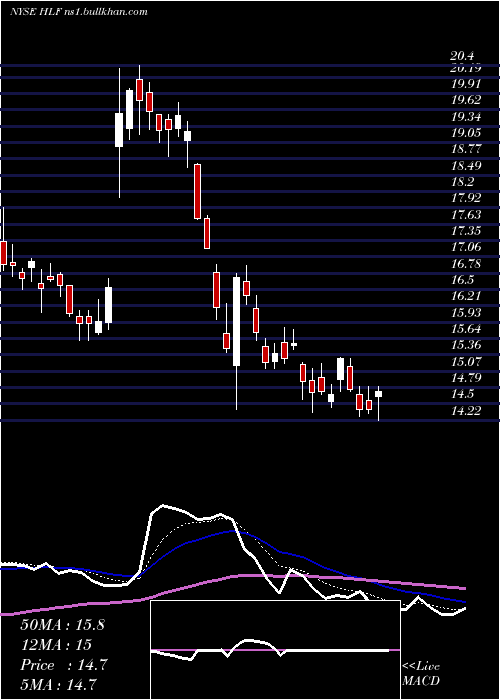Click the 5MA : 14.7 readout
This screenshot has width=500, height=700.
[59, 684]
